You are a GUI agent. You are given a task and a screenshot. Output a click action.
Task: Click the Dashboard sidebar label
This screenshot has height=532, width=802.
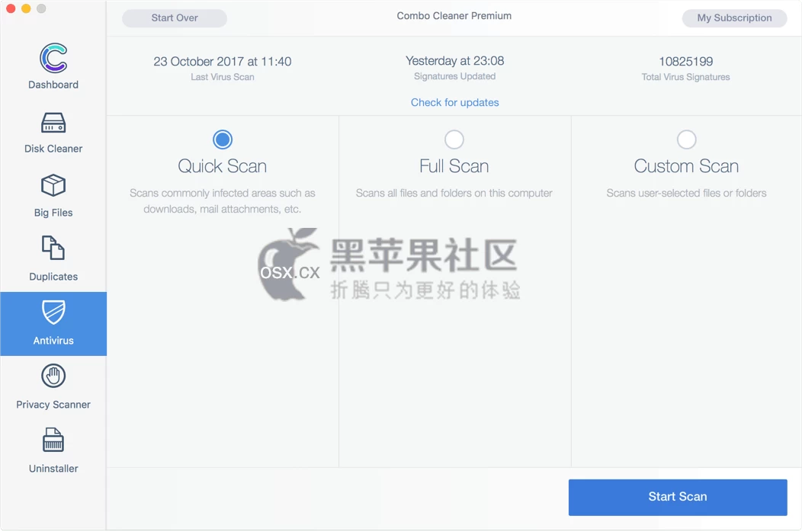point(53,85)
